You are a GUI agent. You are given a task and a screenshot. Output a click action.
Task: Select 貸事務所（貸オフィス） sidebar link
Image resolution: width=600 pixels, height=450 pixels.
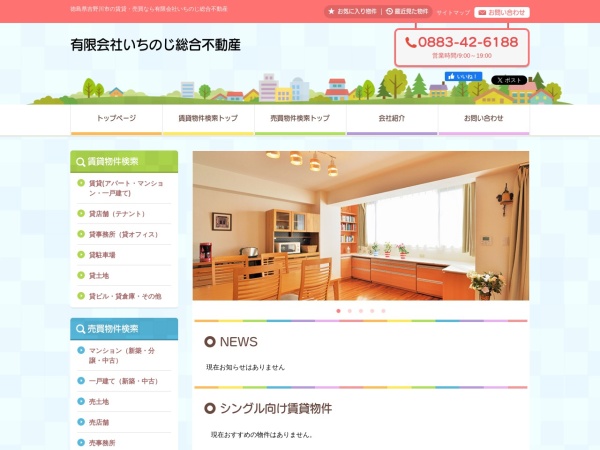click(124, 235)
